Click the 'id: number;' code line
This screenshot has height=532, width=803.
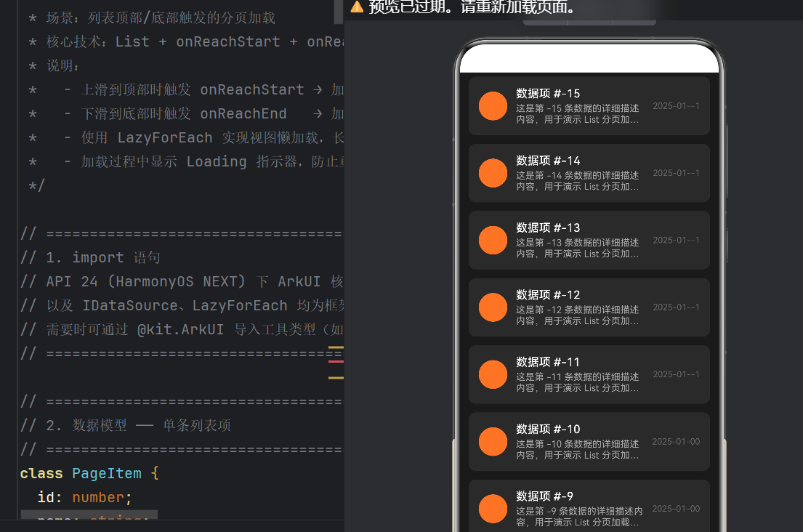tap(84, 497)
